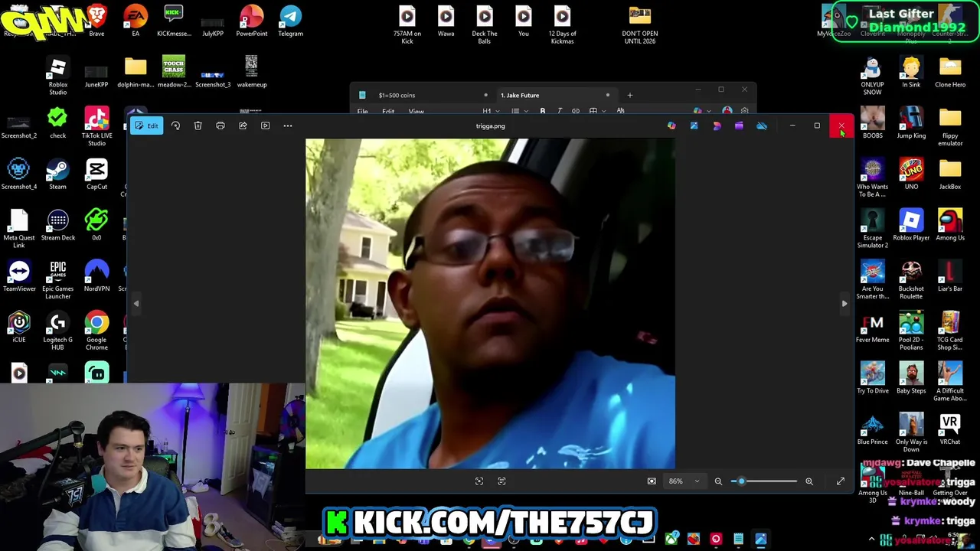Open UNO game shortcut
This screenshot has height=551, width=980.
[x=911, y=174]
